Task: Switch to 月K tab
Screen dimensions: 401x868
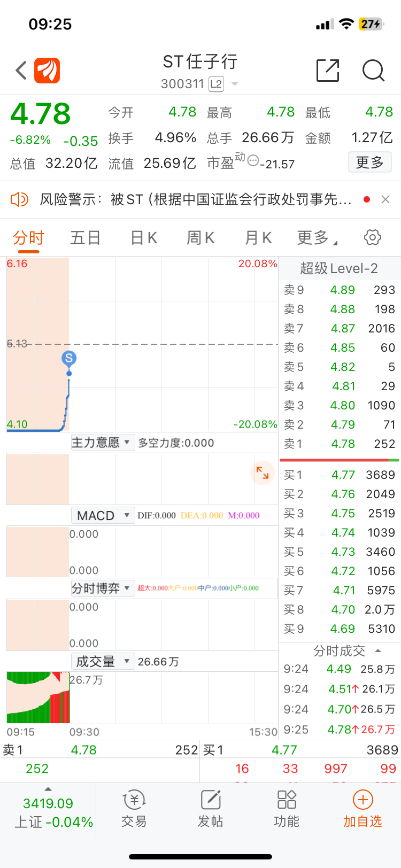Action: (258, 237)
